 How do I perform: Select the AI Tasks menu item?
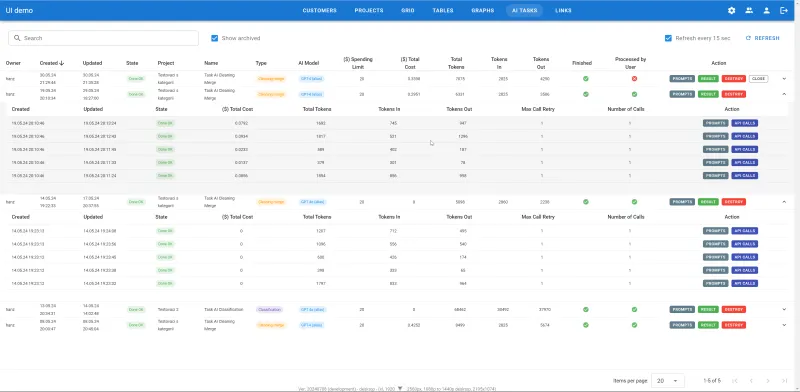coord(524,10)
